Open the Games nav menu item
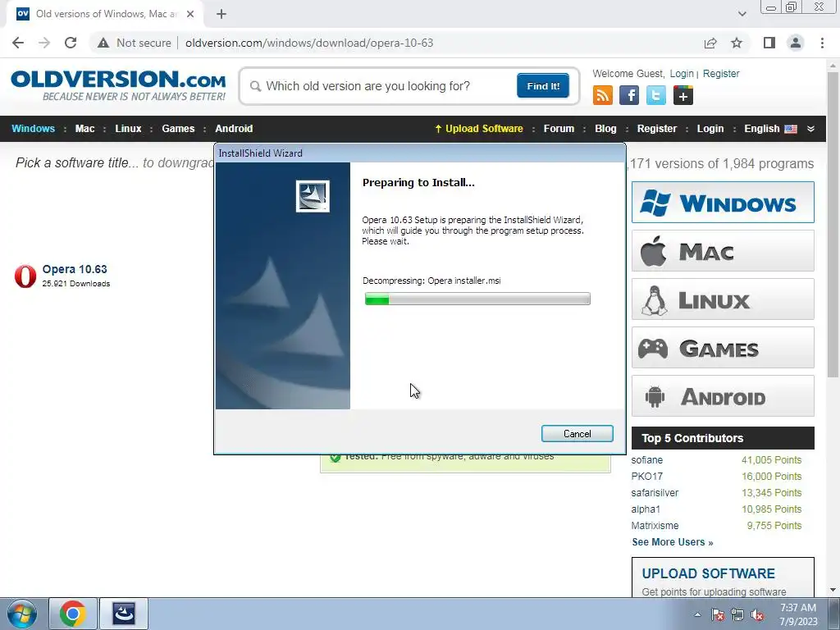The height and width of the screenshot is (630, 840). coord(178,129)
